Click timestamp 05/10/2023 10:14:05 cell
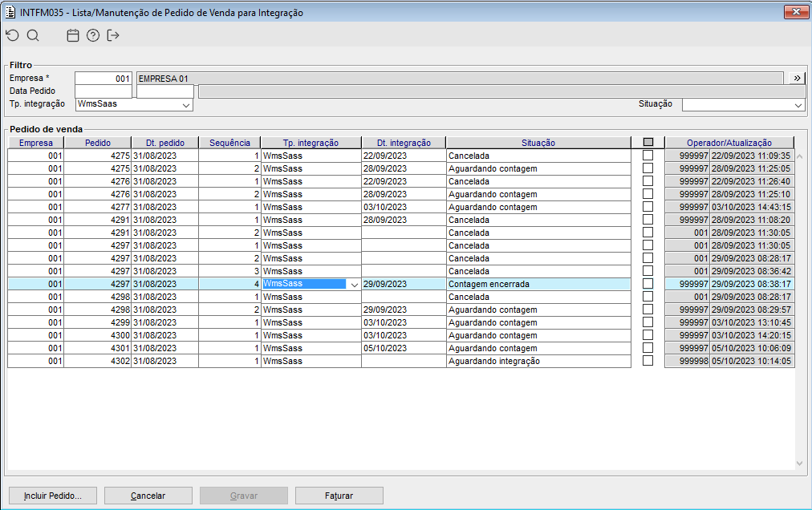 pos(751,362)
